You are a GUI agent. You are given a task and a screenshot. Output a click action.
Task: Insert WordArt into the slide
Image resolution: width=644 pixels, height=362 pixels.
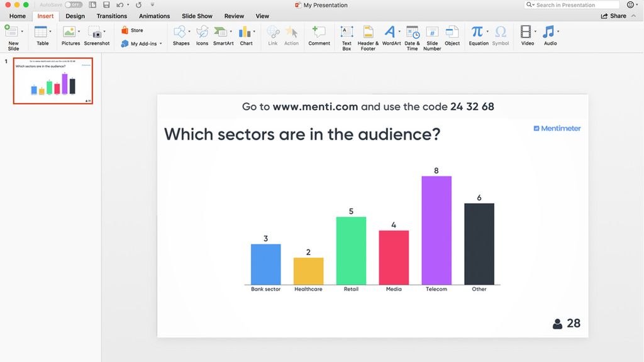[x=391, y=36]
